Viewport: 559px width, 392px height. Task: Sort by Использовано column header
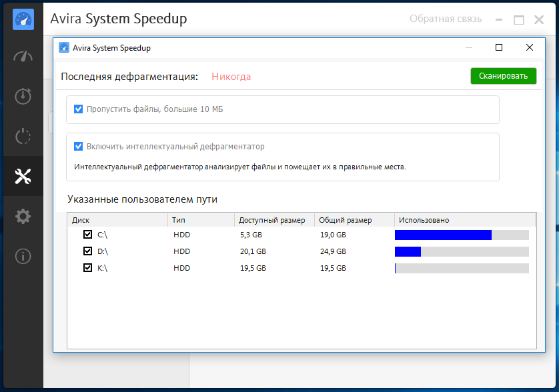pyautogui.click(x=465, y=220)
